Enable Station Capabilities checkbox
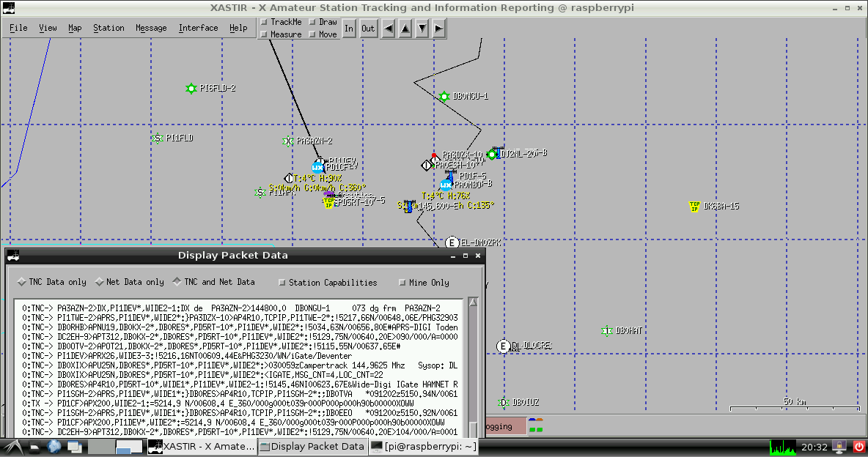The height and width of the screenshot is (457, 868). click(282, 283)
